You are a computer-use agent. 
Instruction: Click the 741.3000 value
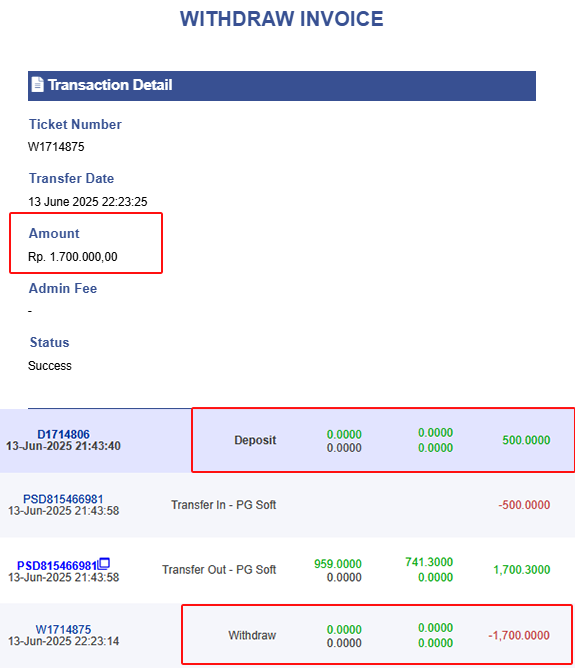pos(429,562)
